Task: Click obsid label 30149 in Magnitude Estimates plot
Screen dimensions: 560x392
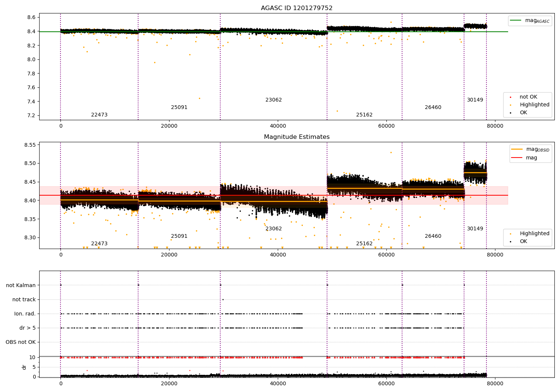Action: click(x=475, y=229)
